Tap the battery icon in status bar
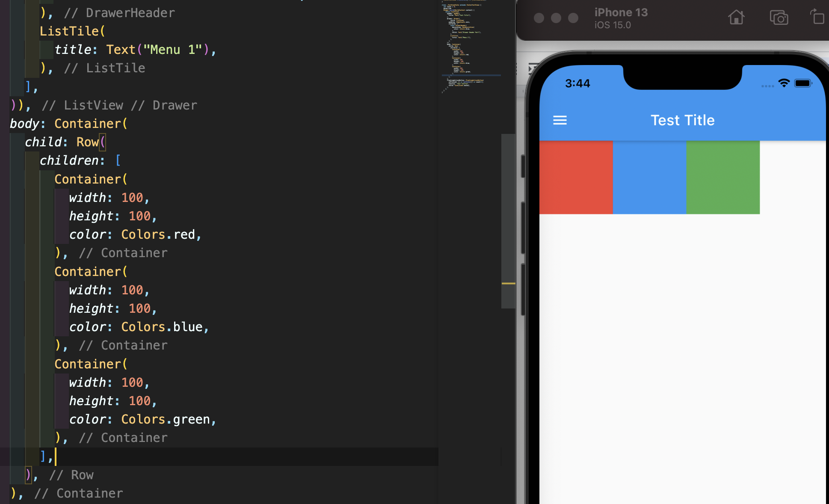The height and width of the screenshot is (504, 829). [x=803, y=83]
